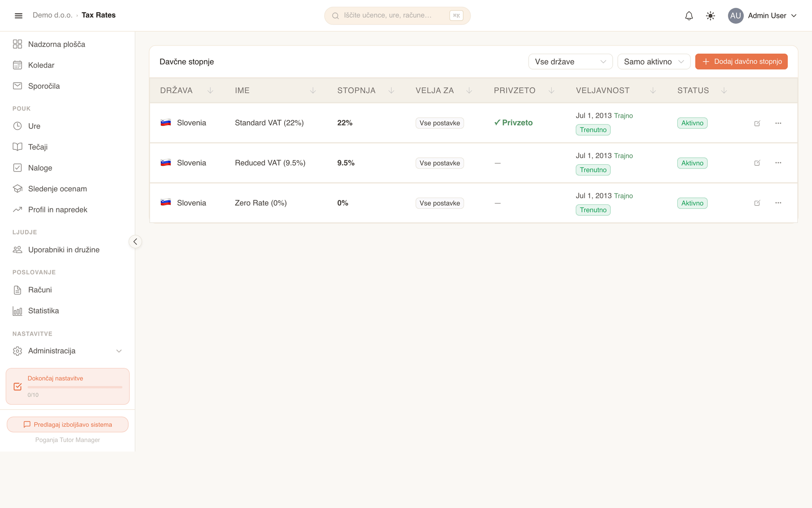Open more options for Zero Rate row

coord(778,203)
